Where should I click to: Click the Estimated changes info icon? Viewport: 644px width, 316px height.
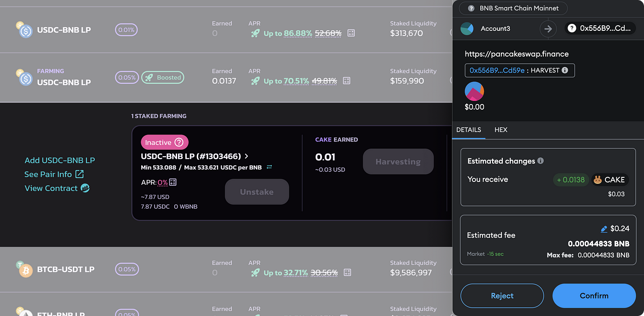[x=540, y=161]
